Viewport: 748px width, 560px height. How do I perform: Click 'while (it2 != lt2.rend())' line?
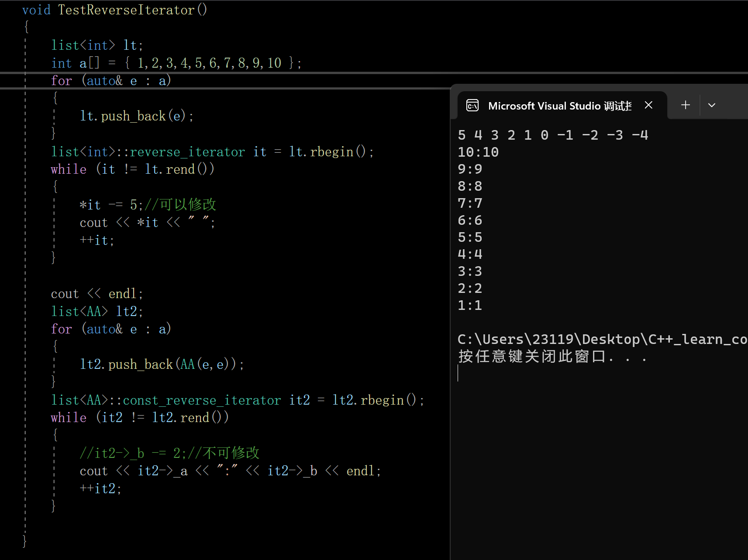(140, 418)
